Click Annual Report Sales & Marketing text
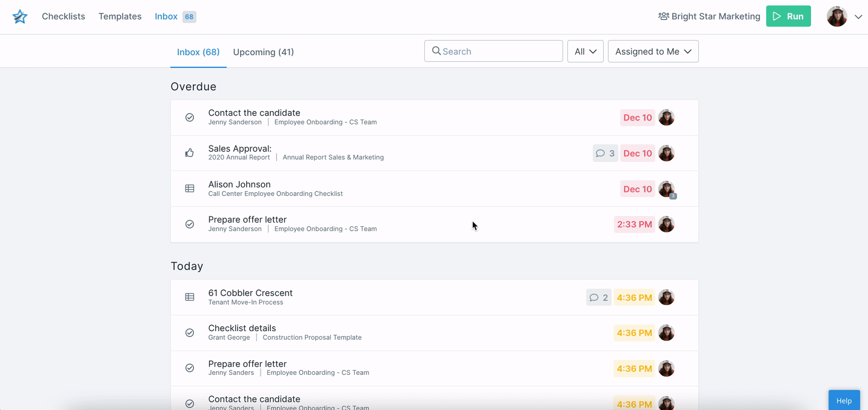 point(333,157)
